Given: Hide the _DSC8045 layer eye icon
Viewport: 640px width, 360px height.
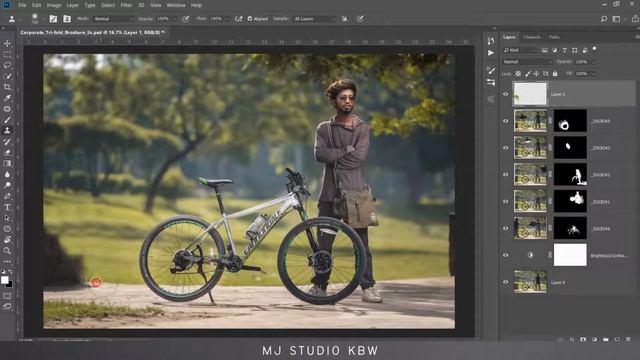Looking at the screenshot, I should (506, 121).
